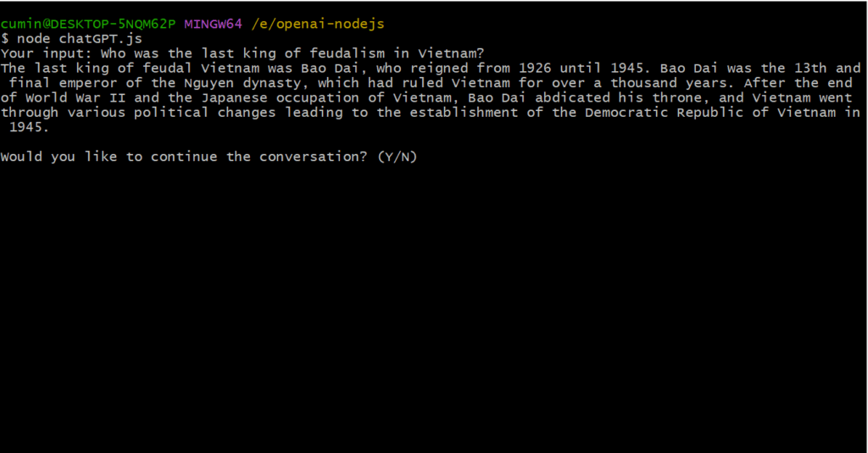The image size is (868, 453).
Task: Click the word 'abdicated' in the response
Action: [x=572, y=98]
